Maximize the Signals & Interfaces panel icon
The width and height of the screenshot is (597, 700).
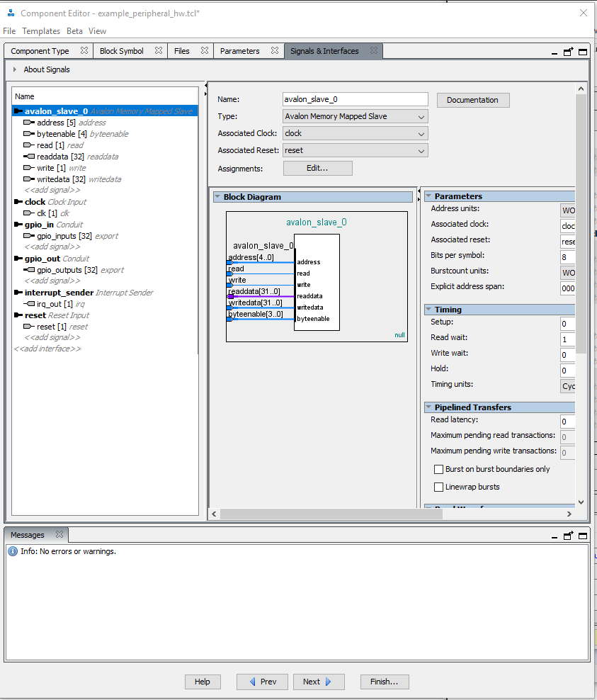(x=583, y=52)
